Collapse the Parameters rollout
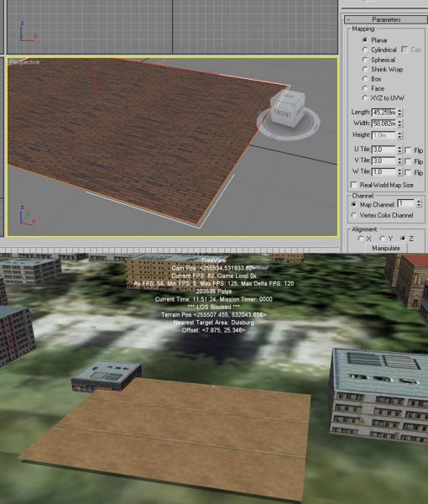The height and width of the screenshot is (504, 428). click(385, 19)
